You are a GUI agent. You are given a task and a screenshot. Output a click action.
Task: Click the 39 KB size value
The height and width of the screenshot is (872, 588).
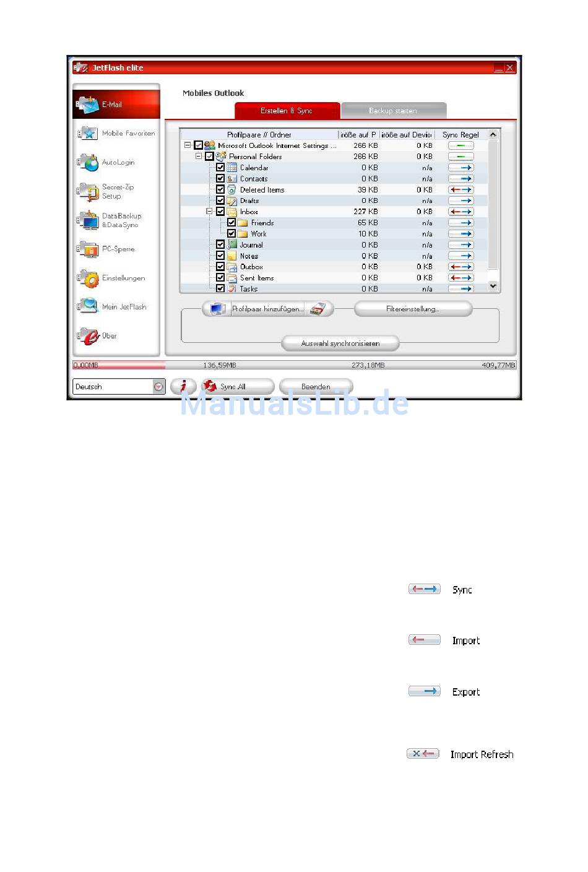368,190
